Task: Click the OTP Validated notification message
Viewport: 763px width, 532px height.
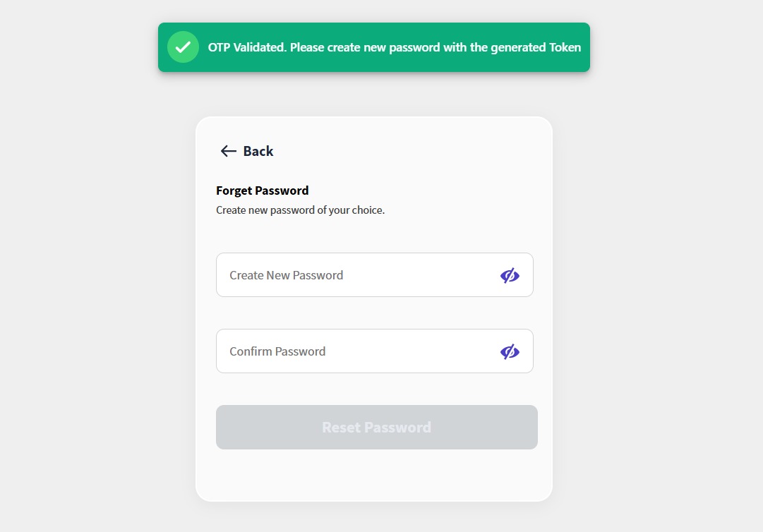Action: click(394, 48)
